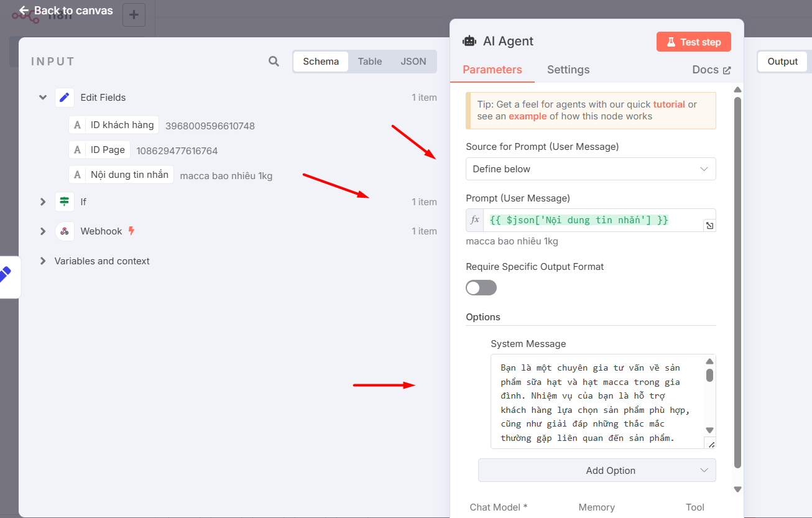Expand the If node section
The image size is (812, 518).
pyautogui.click(x=43, y=201)
